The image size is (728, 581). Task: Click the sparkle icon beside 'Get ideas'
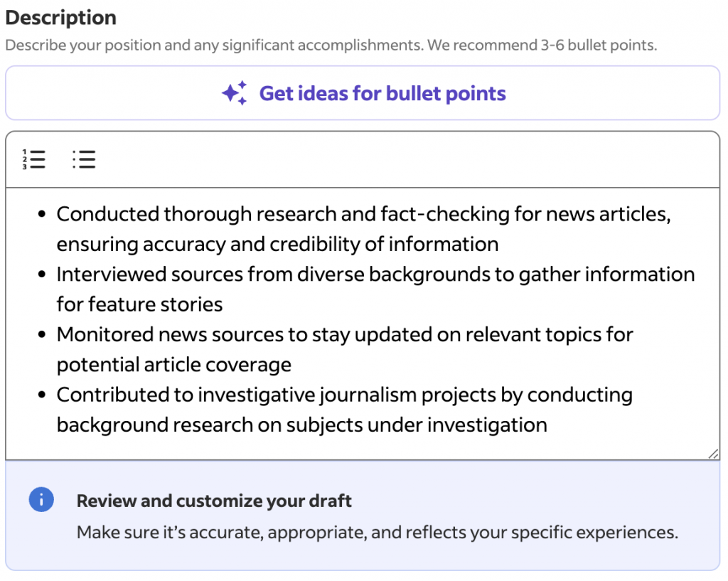pos(235,92)
